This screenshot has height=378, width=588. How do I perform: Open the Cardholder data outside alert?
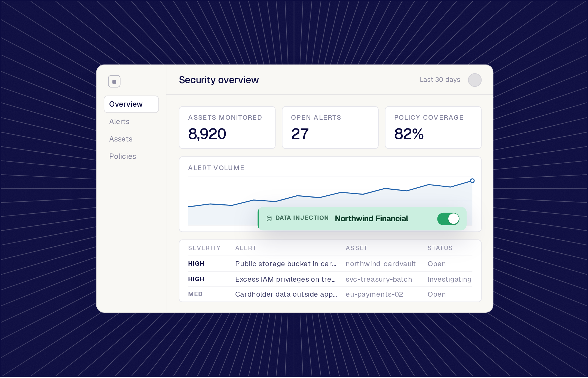tap(286, 294)
